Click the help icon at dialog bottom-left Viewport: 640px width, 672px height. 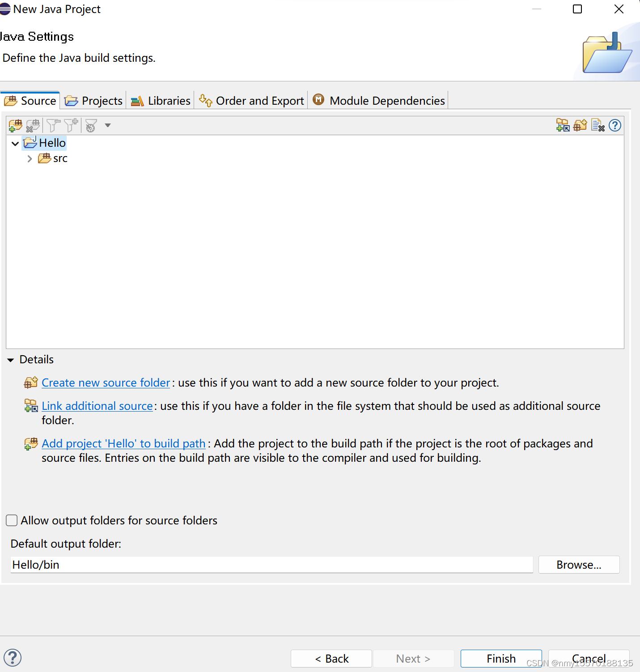pos(13,658)
